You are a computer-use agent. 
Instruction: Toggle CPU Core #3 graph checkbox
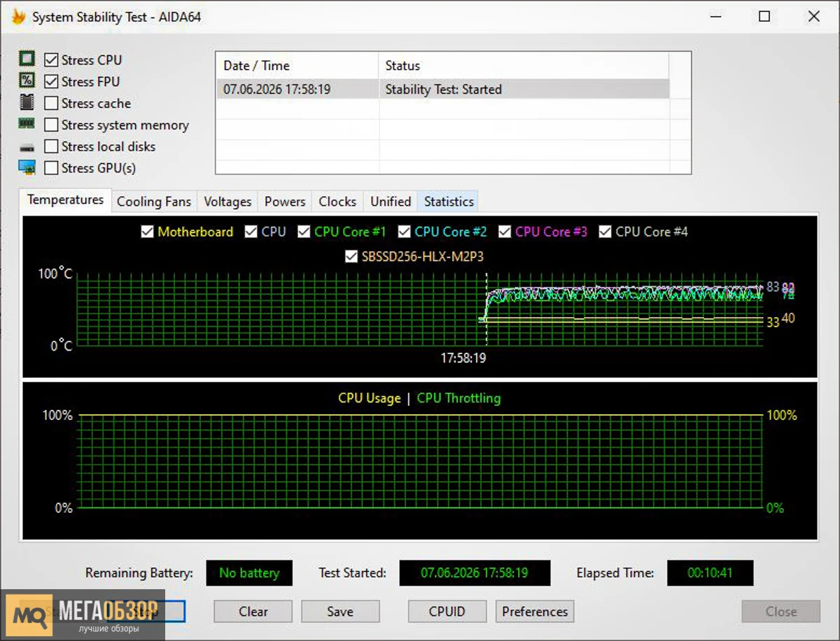505,232
